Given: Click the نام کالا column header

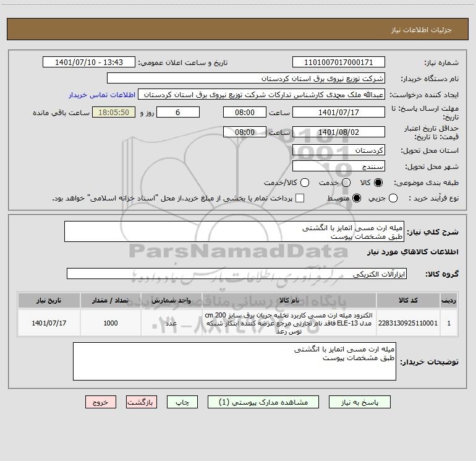Looking at the screenshot, I should point(289,300).
